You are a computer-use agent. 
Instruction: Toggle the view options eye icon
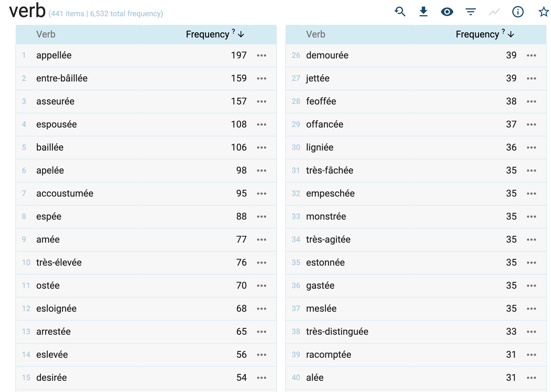tap(447, 12)
